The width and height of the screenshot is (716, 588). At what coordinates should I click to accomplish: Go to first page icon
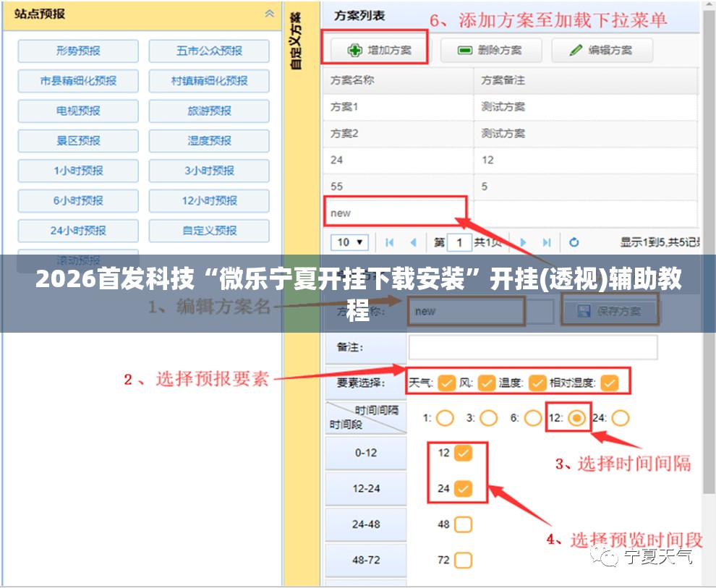point(389,242)
